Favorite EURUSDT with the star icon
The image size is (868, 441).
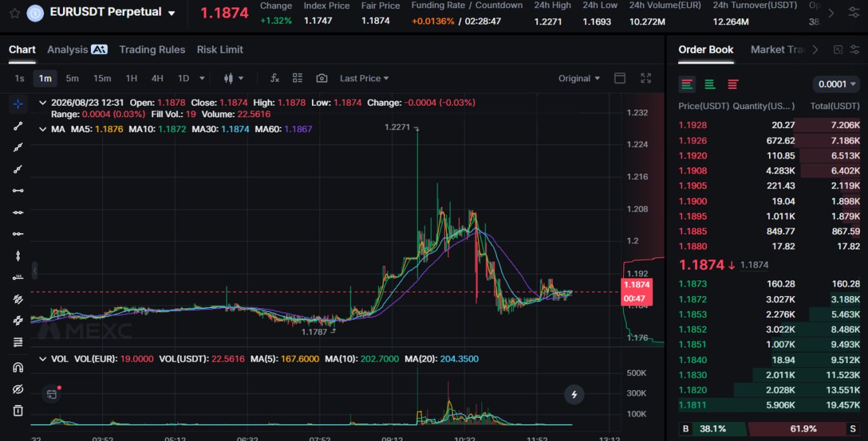coord(14,13)
